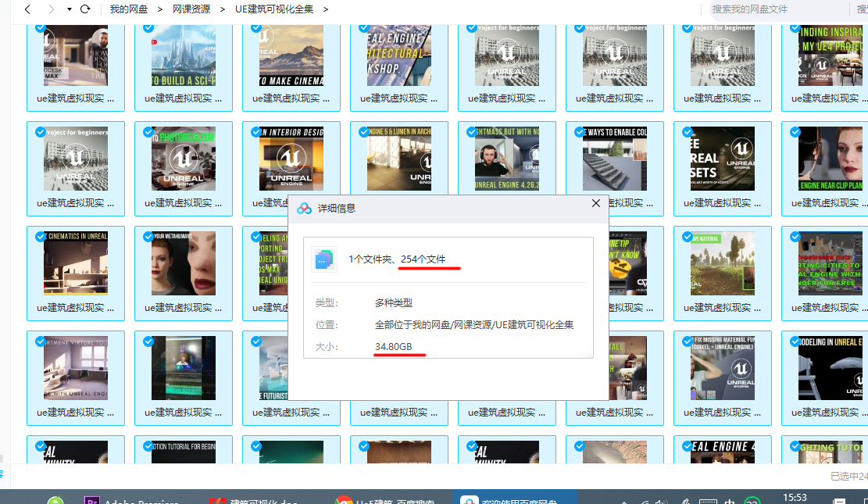Toggle checkbox on LIGHTMASS video file

(472, 132)
